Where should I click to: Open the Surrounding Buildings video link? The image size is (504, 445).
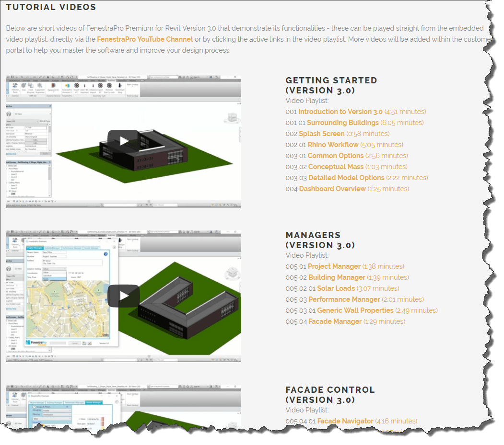[342, 123]
